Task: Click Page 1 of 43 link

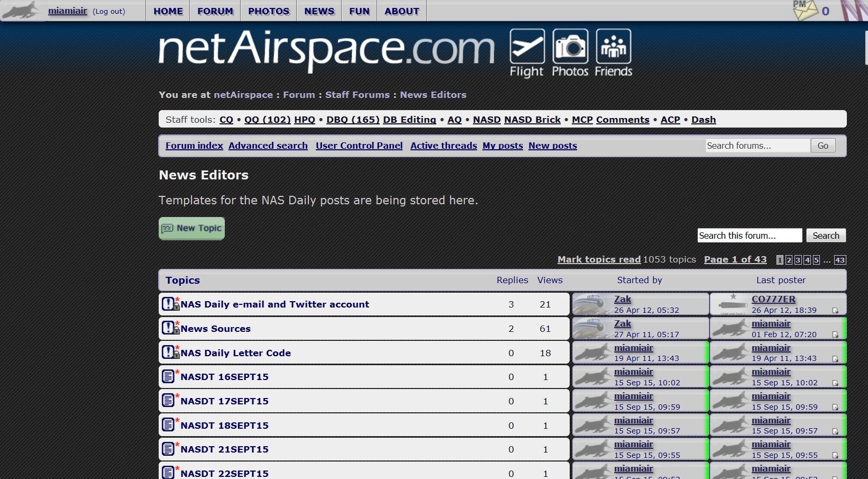Action: tap(735, 259)
